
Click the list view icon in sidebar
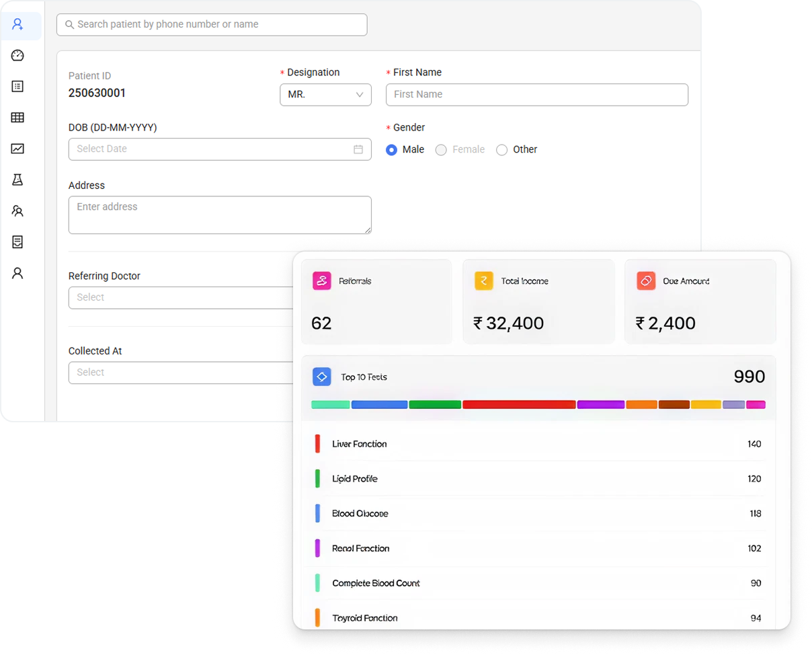[x=18, y=87]
